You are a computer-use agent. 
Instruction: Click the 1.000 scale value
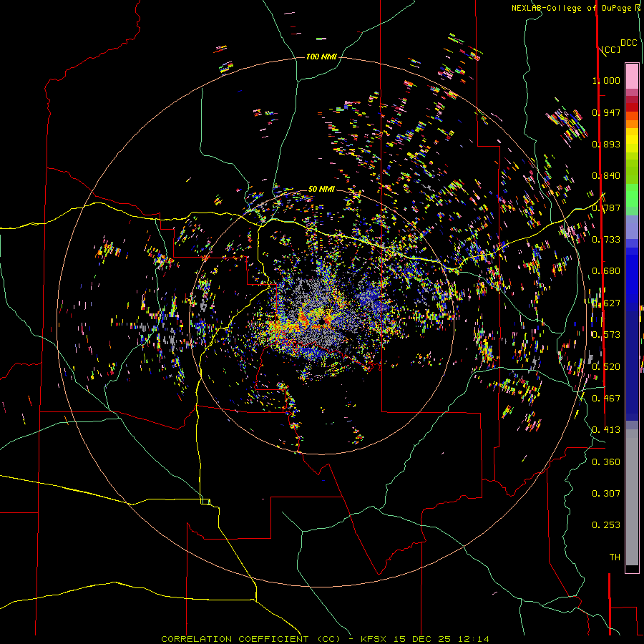point(606,80)
